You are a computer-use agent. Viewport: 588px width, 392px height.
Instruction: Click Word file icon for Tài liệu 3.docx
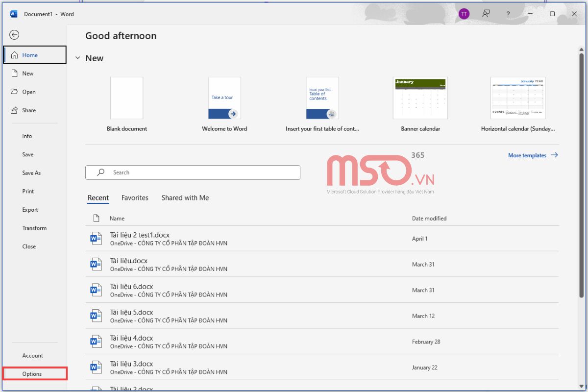pyautogui.click(x=97, y=367)
